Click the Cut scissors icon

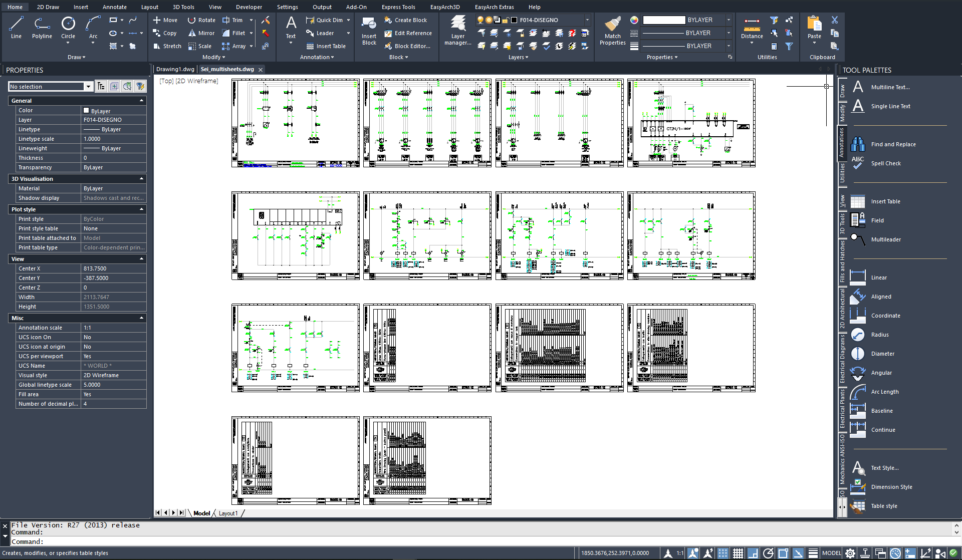834,20
